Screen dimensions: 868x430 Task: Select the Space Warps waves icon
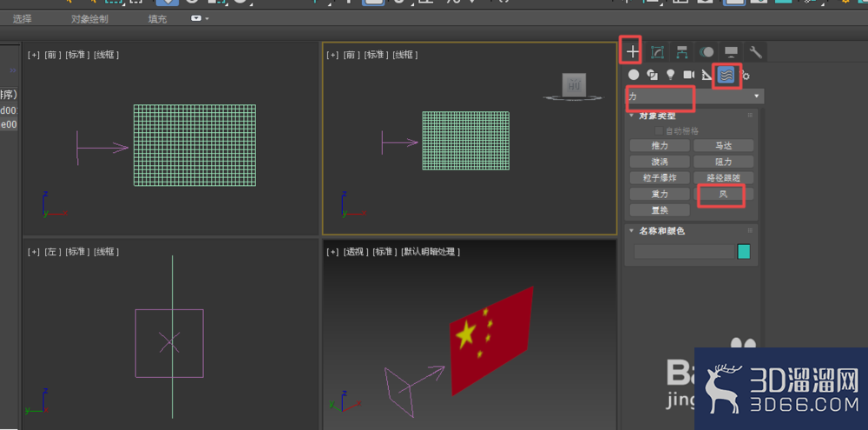tap(727, 74)
